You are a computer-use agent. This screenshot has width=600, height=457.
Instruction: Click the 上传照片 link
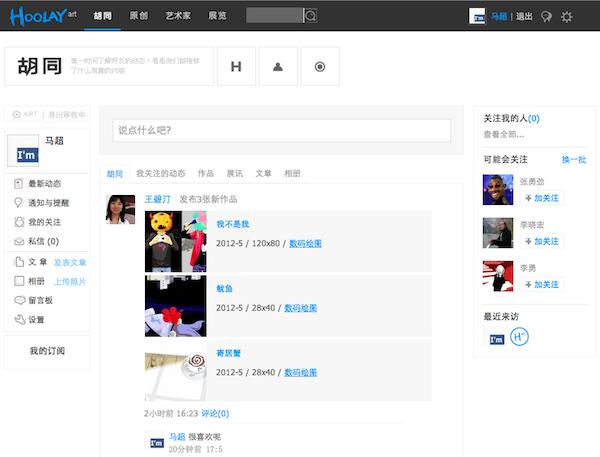point(70,282)
